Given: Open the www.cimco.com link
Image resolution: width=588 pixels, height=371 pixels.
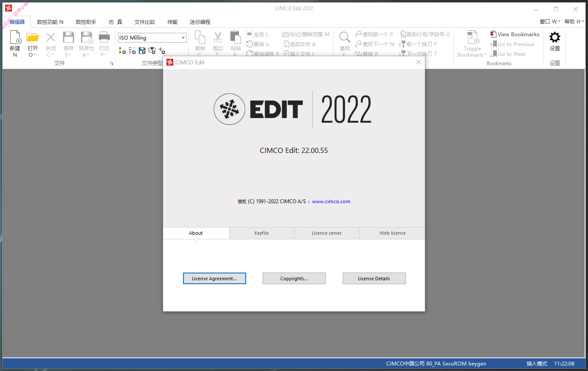Looking at the screenshot, I should click(331, 201).
